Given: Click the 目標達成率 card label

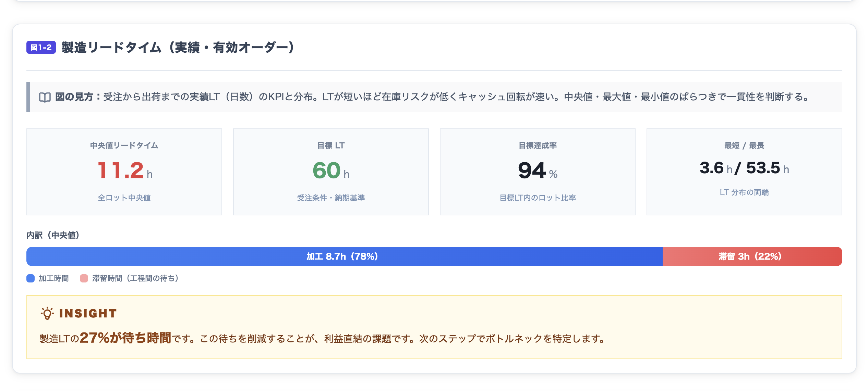Looking at the screenshot, I should coord(538,146).
